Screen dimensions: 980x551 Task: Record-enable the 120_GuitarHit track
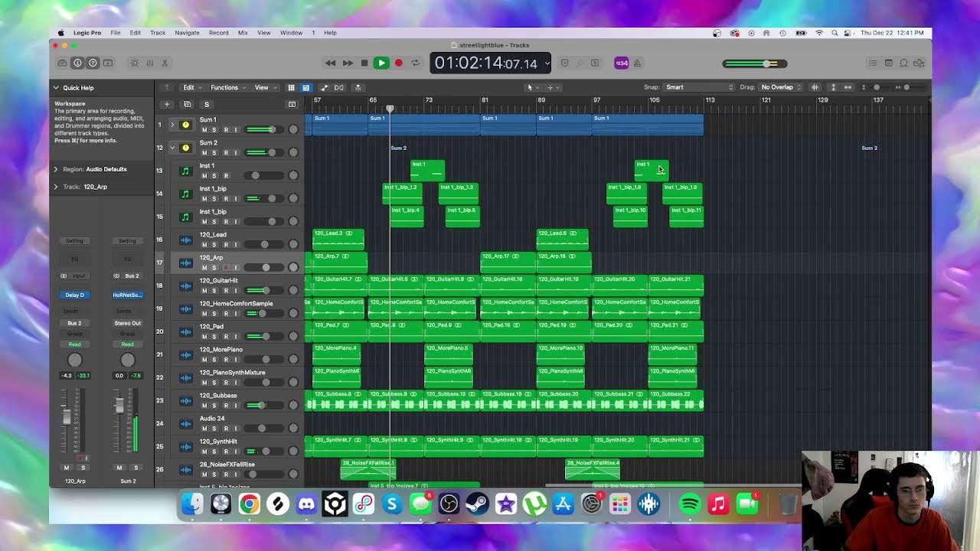tap(225, 291)
